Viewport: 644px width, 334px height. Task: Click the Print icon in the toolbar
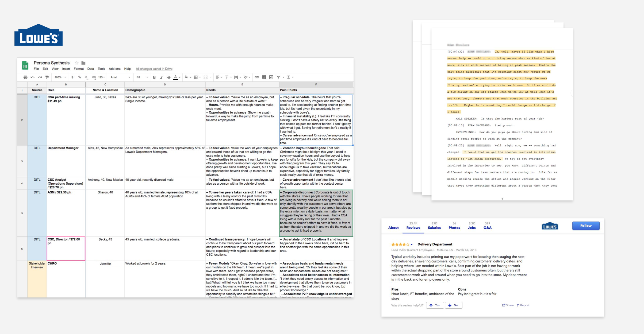tap(25, 77)
